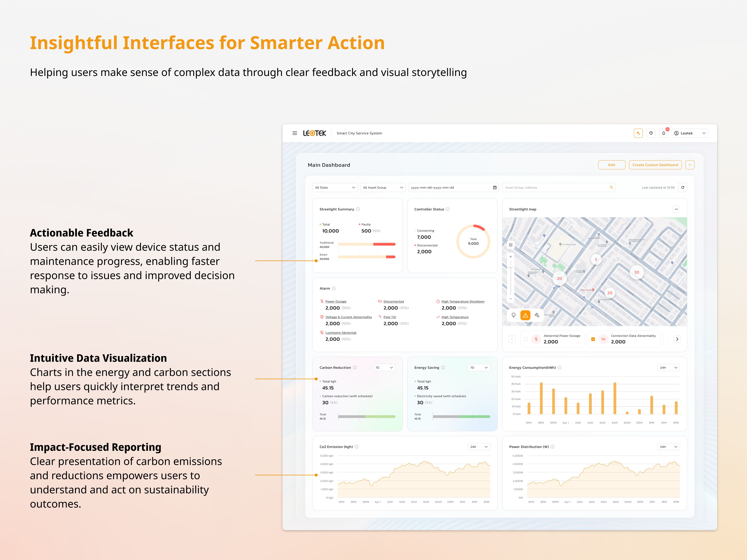Open the All State dropdown
Screen dimensions: 747x560
[335, 187]
